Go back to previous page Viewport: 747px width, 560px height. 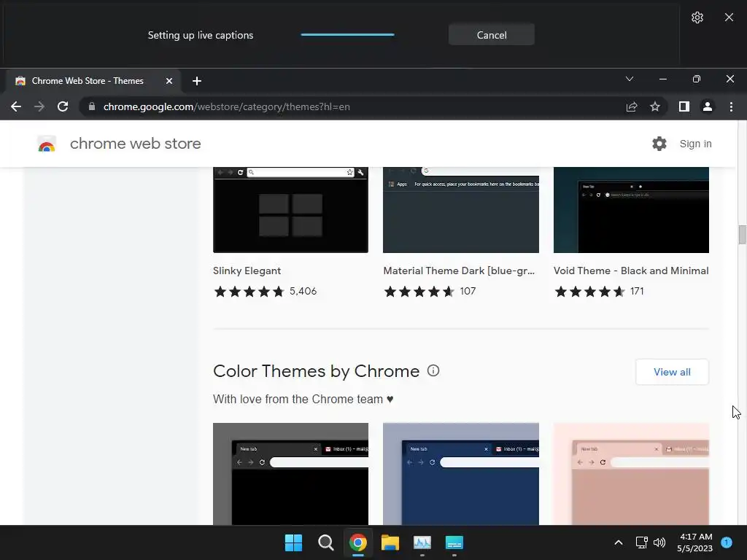click(16, 106)
